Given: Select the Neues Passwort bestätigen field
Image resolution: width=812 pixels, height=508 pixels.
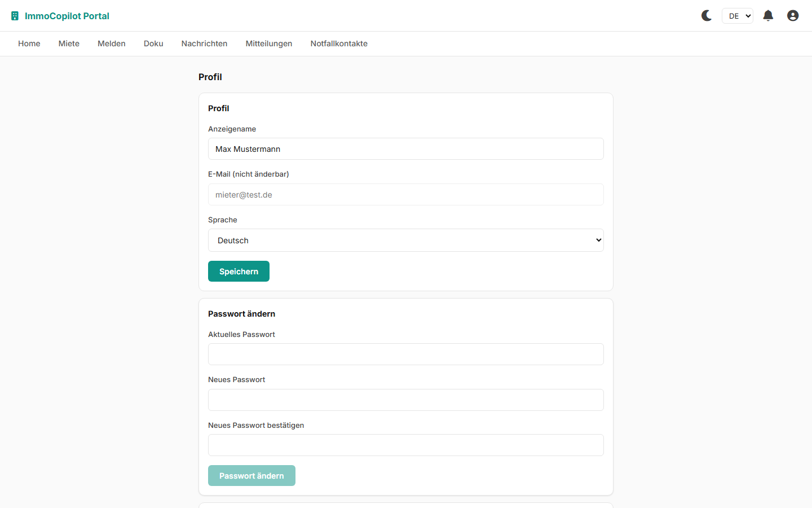Looking at the screenshot, I should click(x=405, y=445).
